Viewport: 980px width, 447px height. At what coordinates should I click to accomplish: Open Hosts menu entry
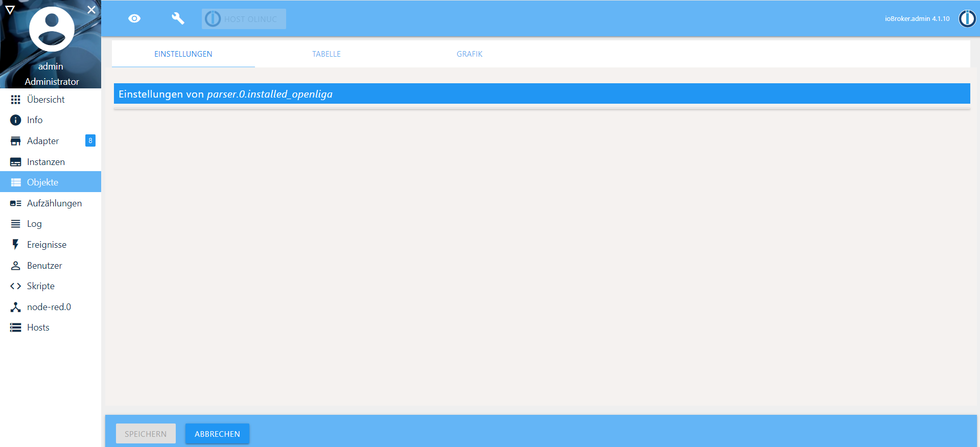pyautogui.click(x=51, y=327)
